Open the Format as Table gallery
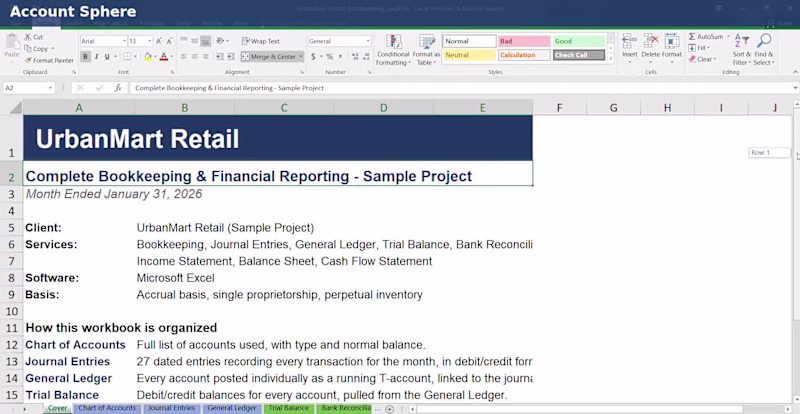The width and height of the screenshot is (800, 414). pyautogui.click(x=426, y=50)
